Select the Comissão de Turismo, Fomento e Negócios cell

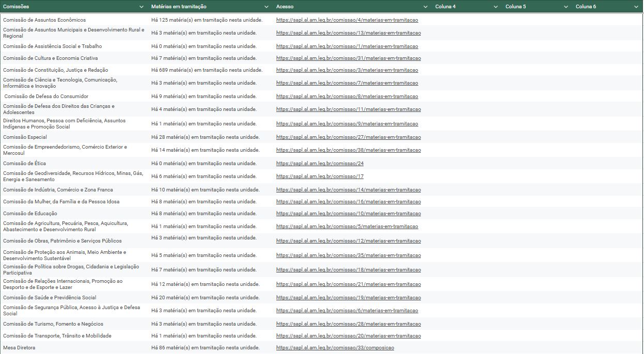pyautogui.click(x=74, y=324)
